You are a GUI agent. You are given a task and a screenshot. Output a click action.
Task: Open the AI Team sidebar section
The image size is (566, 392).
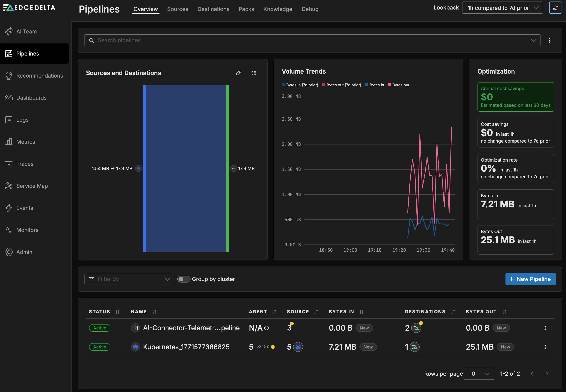coord(26,31)
